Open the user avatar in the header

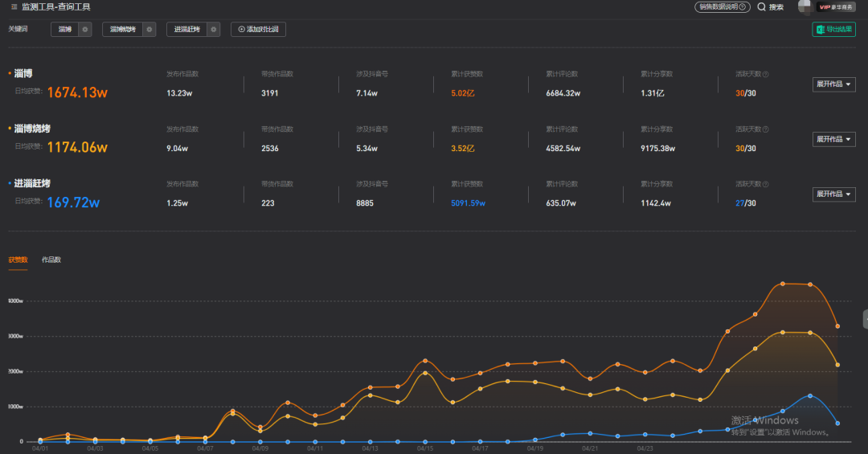[x=805, y=6]
